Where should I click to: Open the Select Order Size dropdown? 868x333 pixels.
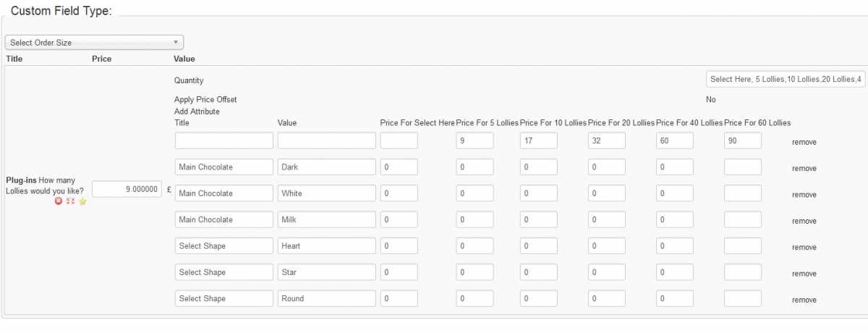pyautogui.click(x=94, y=43)
